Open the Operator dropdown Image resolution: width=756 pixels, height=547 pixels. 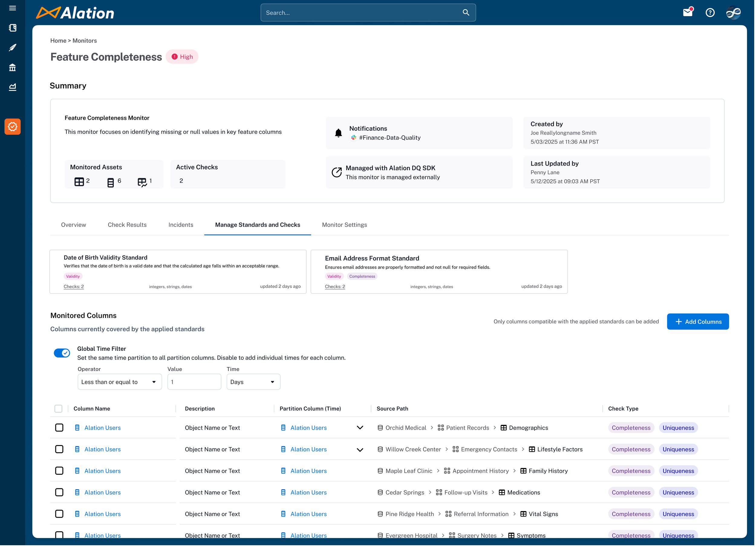pyautogui.click(x=119, y=382)
